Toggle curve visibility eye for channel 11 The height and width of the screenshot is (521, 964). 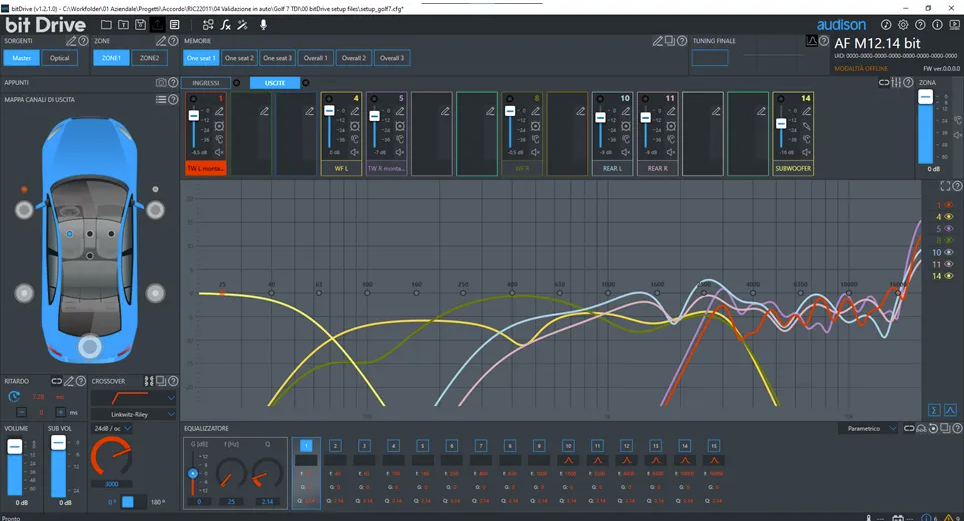pos(949,264)
